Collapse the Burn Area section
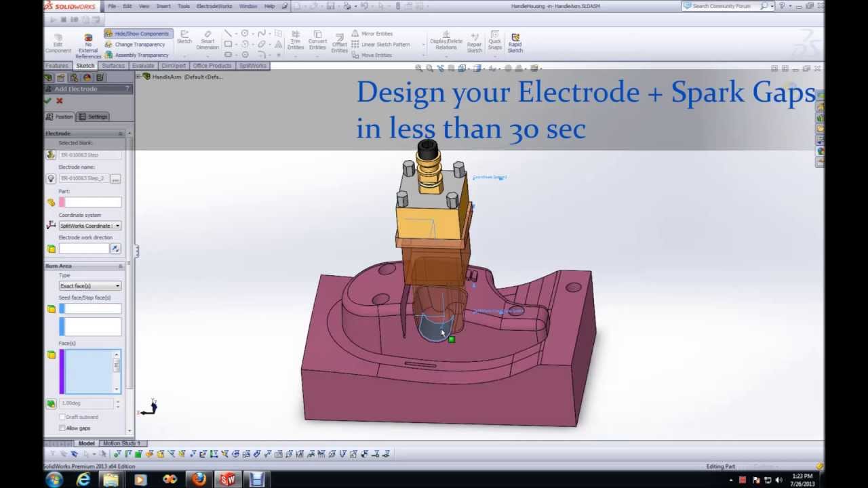Image resolution: width=868 pixels, height=488 pixels. click(121, 266)
